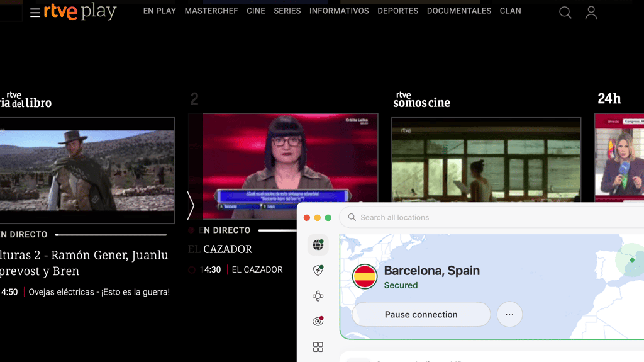Open the DOCUMENTALES section
Image resolution: width=644 pixels, height=362 pixels.
click(x=458, y=11)
